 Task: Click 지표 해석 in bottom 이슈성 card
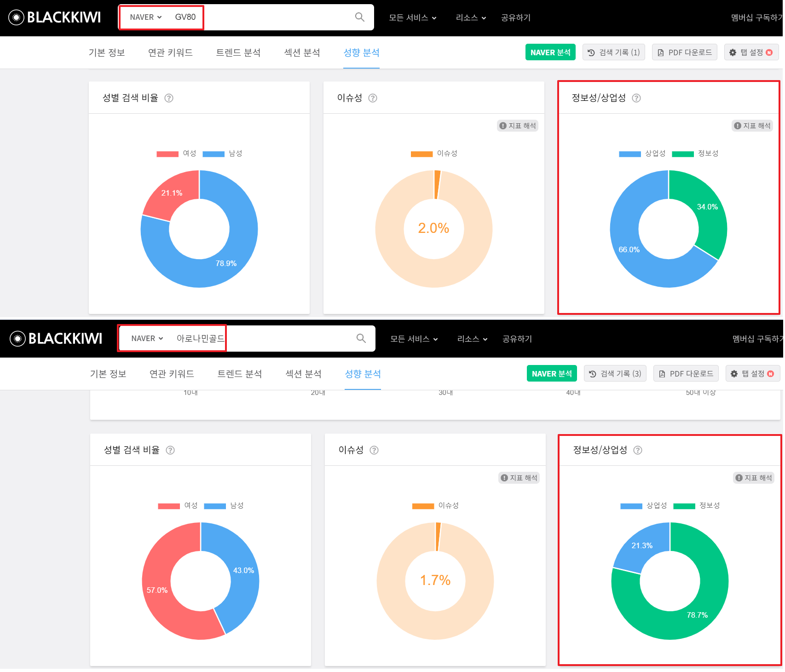pos(519,478)
